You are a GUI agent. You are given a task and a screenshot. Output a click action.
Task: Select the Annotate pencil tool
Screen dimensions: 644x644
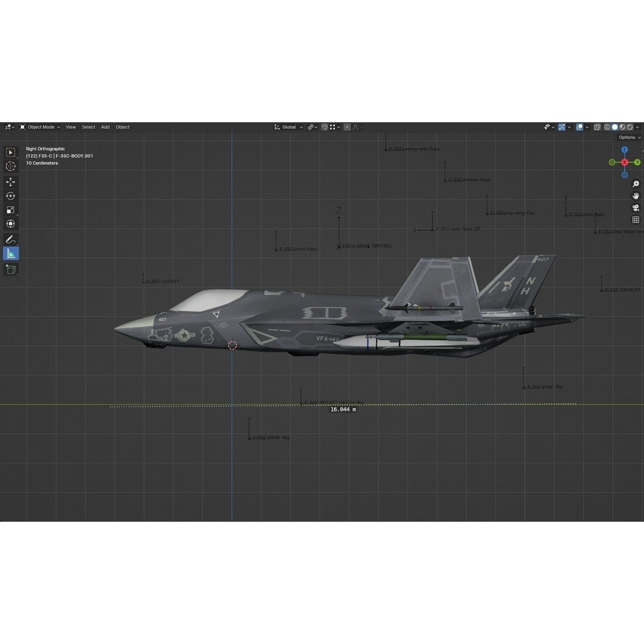(11, 240)
